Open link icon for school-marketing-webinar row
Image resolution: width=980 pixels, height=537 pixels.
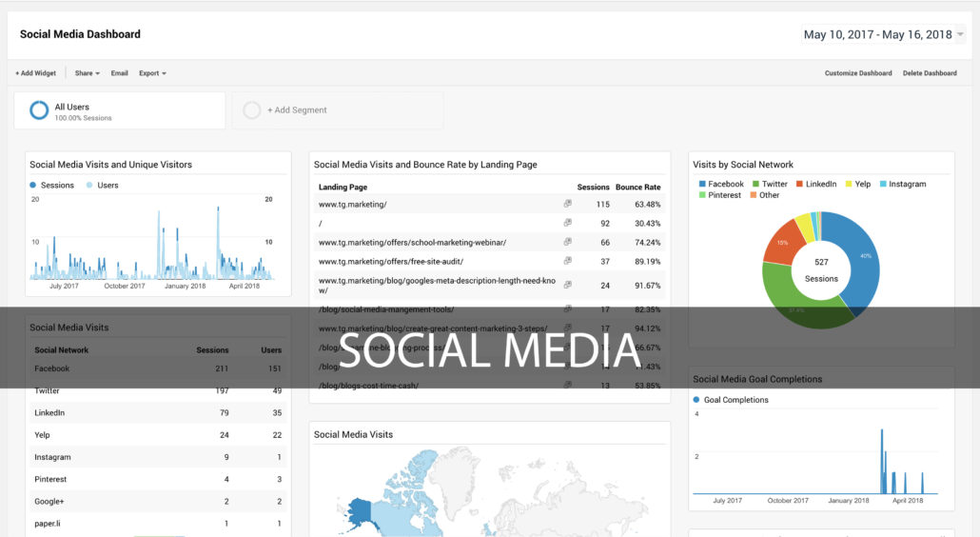coord(567,241)
